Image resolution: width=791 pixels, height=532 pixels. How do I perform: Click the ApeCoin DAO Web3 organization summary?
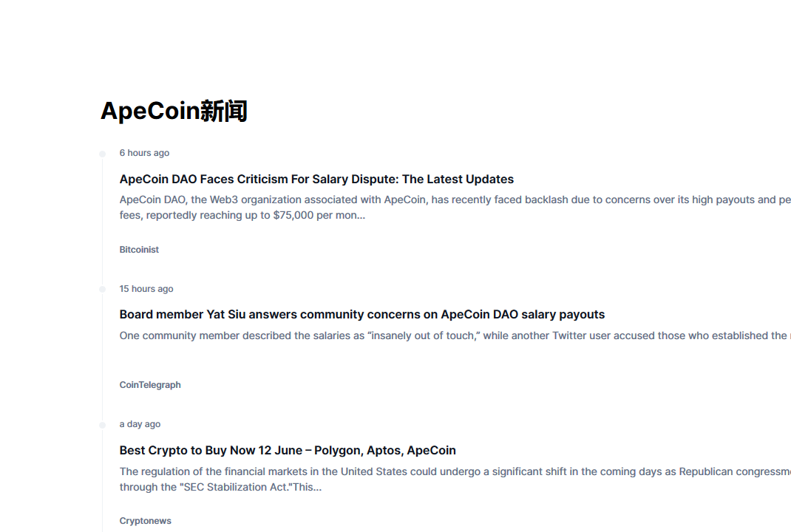click(x=455, y=207)
